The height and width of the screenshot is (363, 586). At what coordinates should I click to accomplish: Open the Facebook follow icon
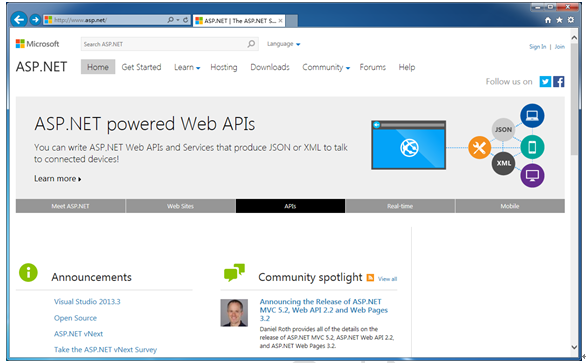click(559, 81)
